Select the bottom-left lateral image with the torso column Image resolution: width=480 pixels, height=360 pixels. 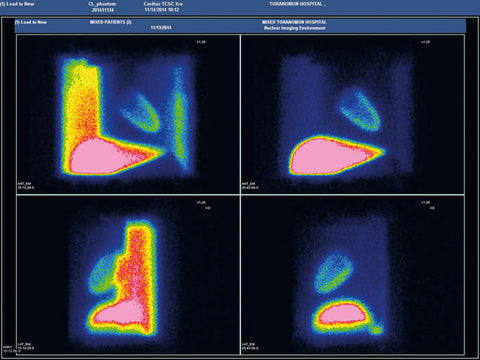128,275
